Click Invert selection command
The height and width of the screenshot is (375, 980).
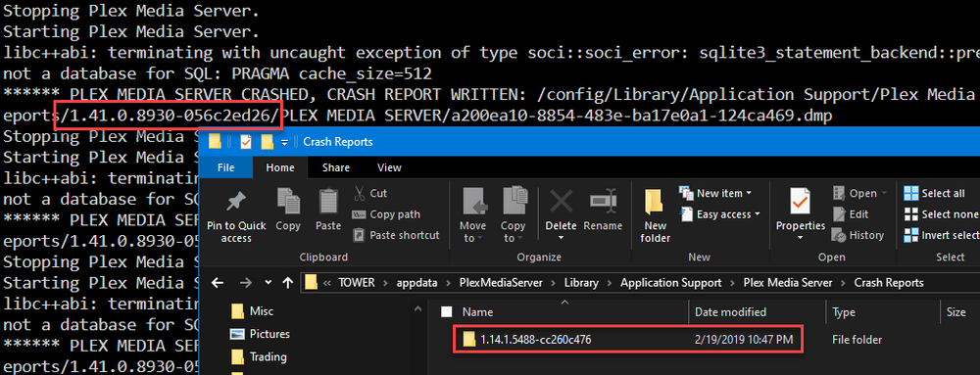pyautogui.click(x=942, y=235)
